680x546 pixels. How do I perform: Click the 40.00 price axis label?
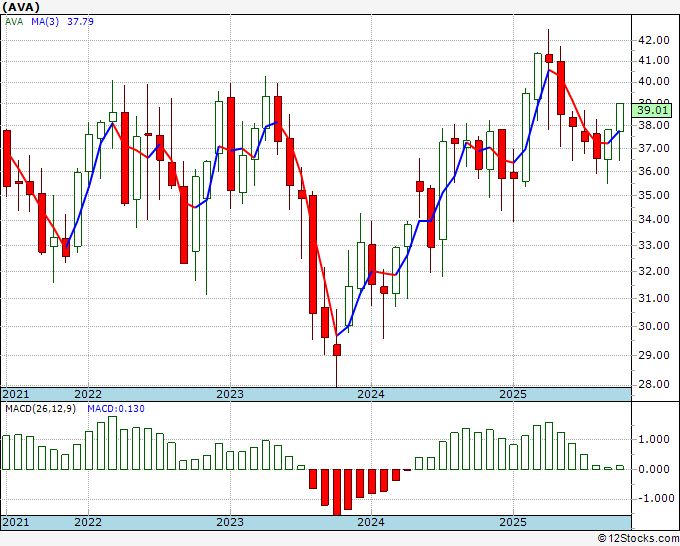coord(654,82)
